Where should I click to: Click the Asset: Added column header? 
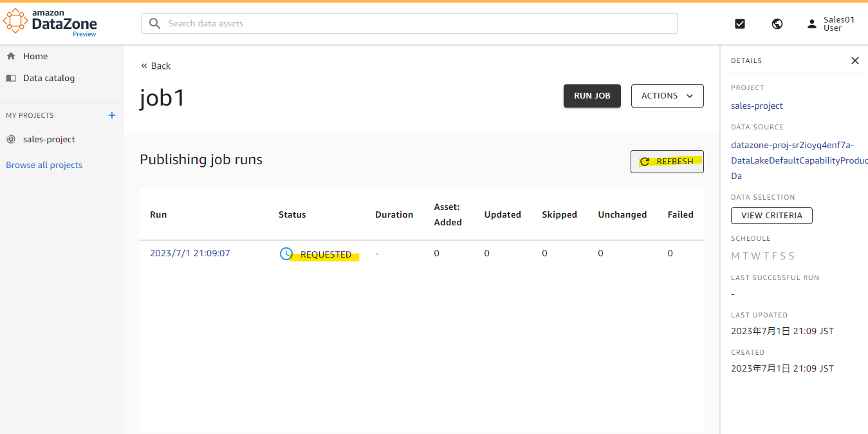(448, 214)
